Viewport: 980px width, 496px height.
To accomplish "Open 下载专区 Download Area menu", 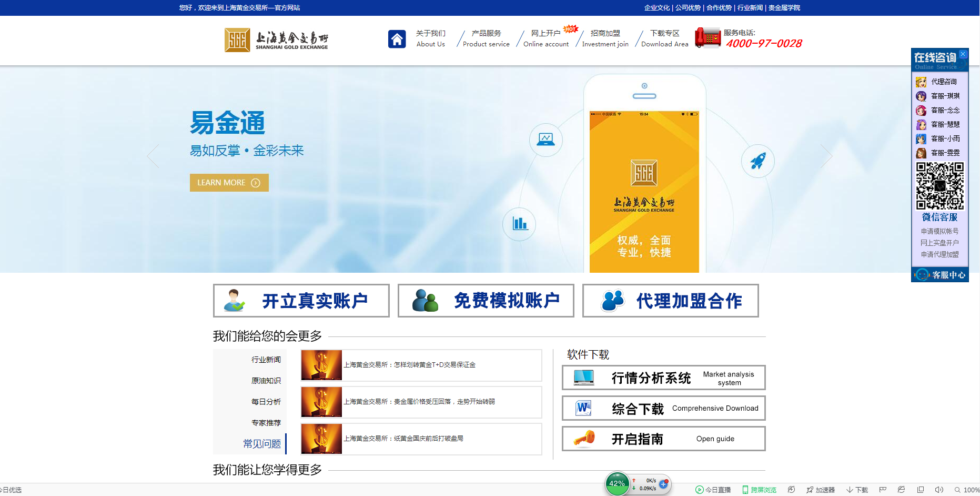I will (664, 38).
